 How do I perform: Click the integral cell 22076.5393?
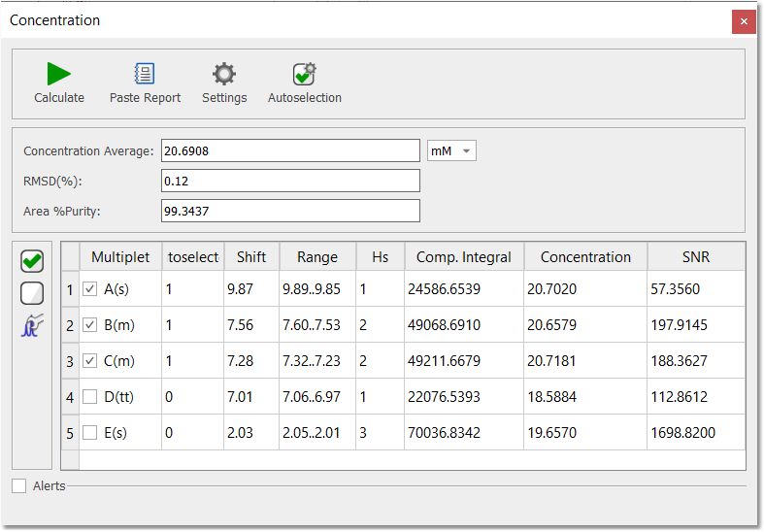pos(464,397)
